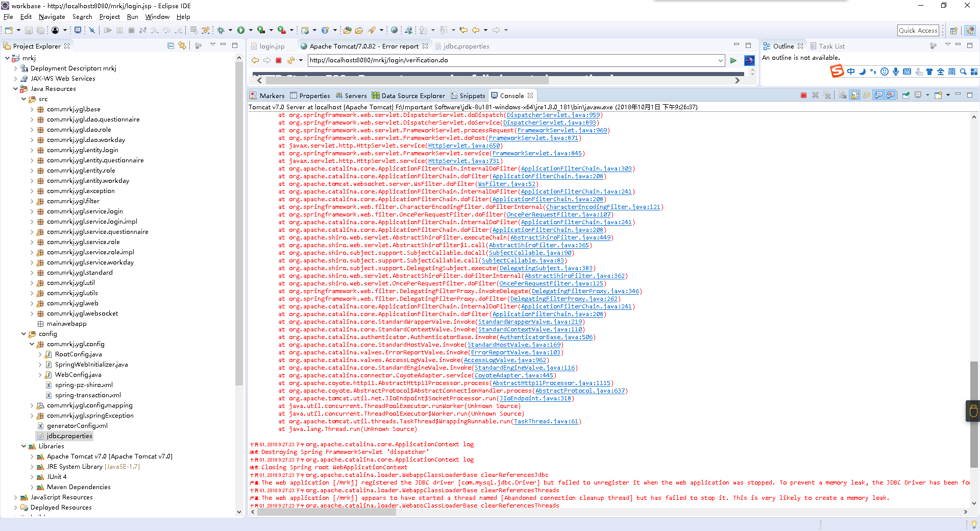Collapse the Java Resources node
This screenshot has width=980, height=531.
[15, 89]
